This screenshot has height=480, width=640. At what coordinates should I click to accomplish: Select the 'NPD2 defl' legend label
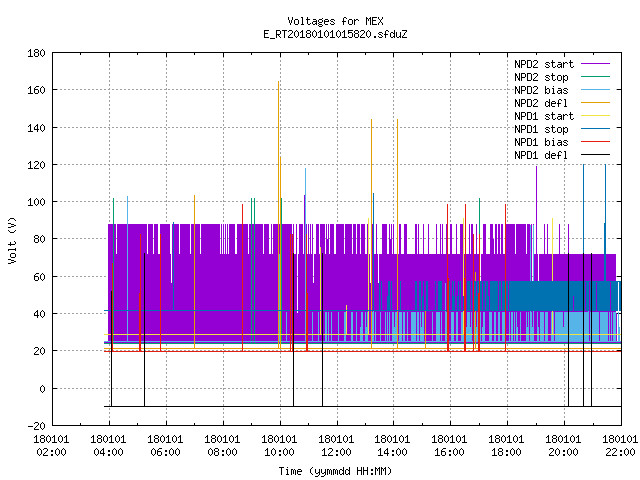click(541, 103)
